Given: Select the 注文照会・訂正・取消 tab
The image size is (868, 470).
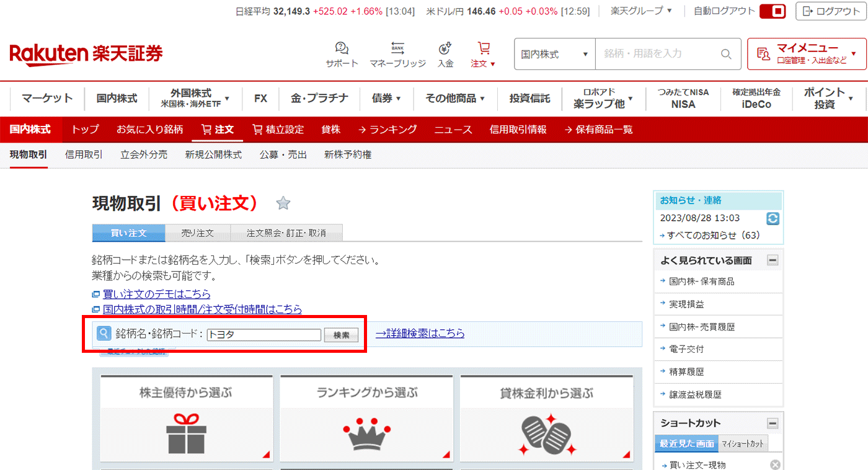Looking at the screenshot, I should (x=286, y=233).
